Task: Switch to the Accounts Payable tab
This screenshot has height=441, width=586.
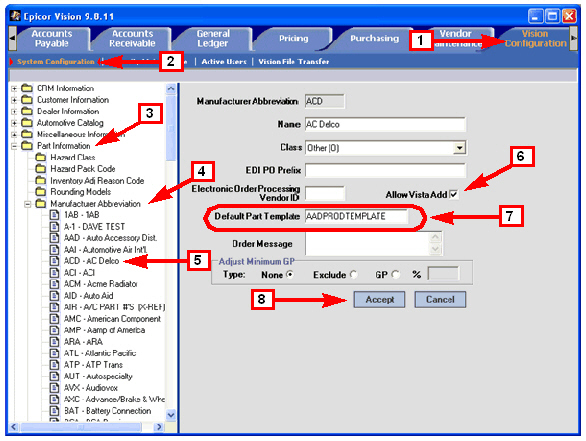Action: [x=52, y=38]
